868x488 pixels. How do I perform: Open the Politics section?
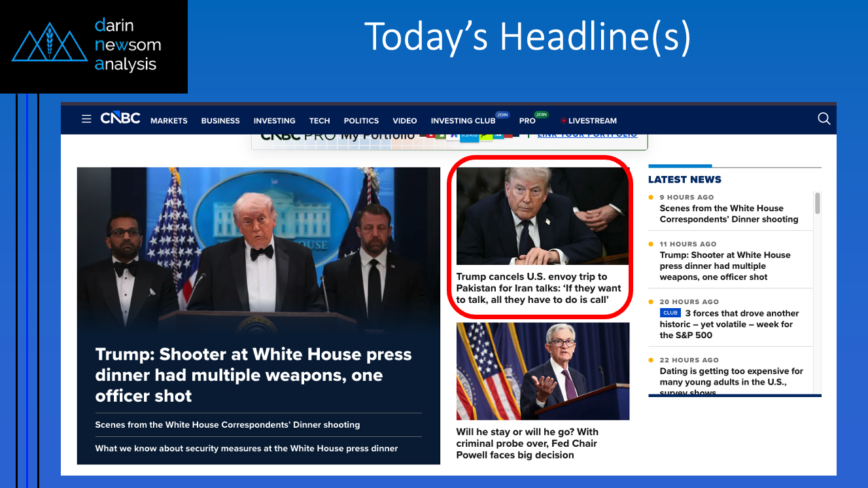[361, 121]
